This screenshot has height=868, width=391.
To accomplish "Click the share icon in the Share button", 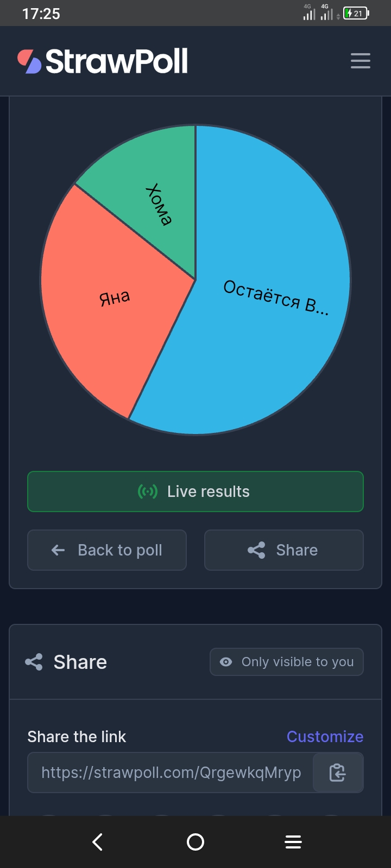I will (256, 550).
